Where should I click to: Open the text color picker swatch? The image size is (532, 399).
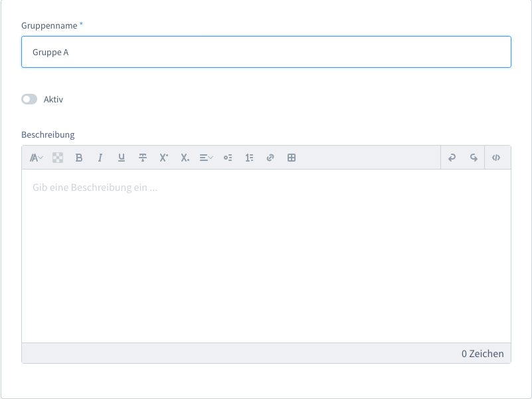[58, 158]
